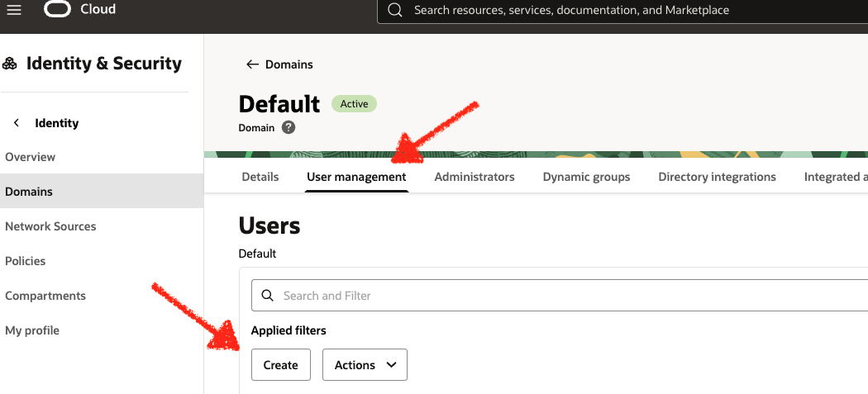This screenshot has width=868, height=394.
Task: Click the Create user button
Action: pyautogui.click(x=281, y=364)
